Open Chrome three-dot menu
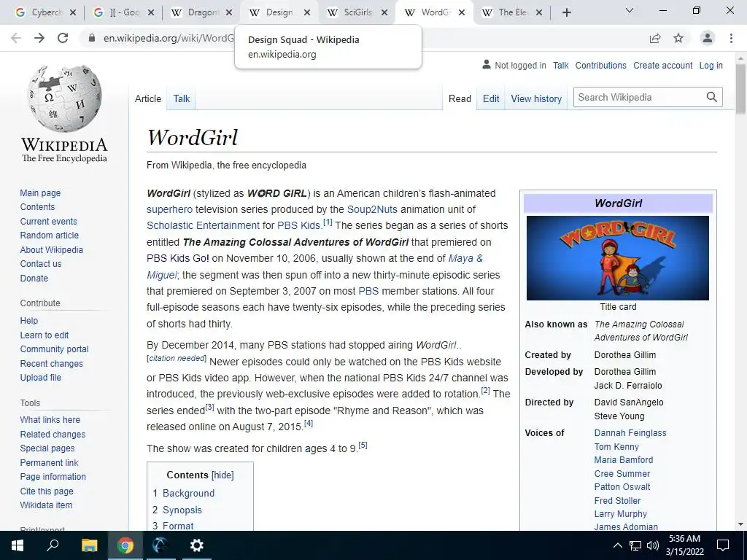The width and height of the screenshot is (747, 560). (731, 38)
